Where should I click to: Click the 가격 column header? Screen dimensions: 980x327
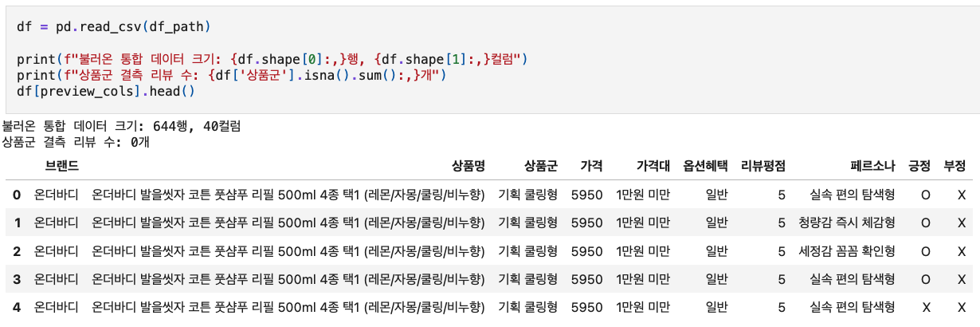point(592,166)
